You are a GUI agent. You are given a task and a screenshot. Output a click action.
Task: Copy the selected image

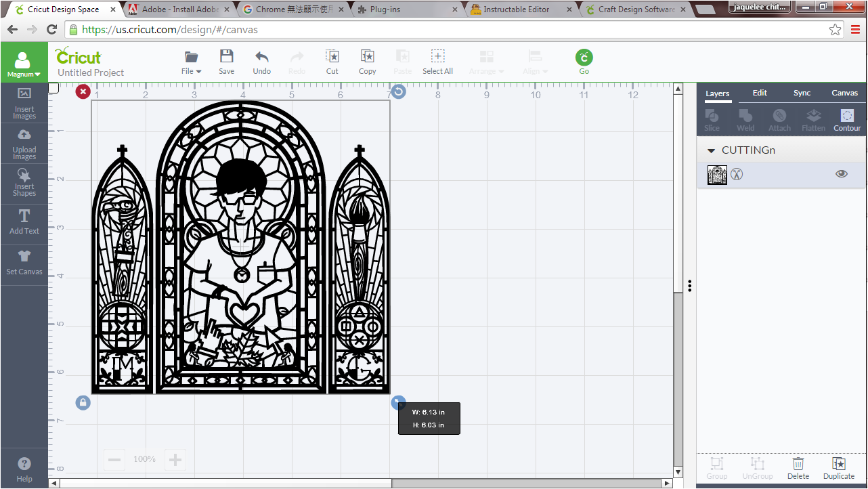pos(368,56)
